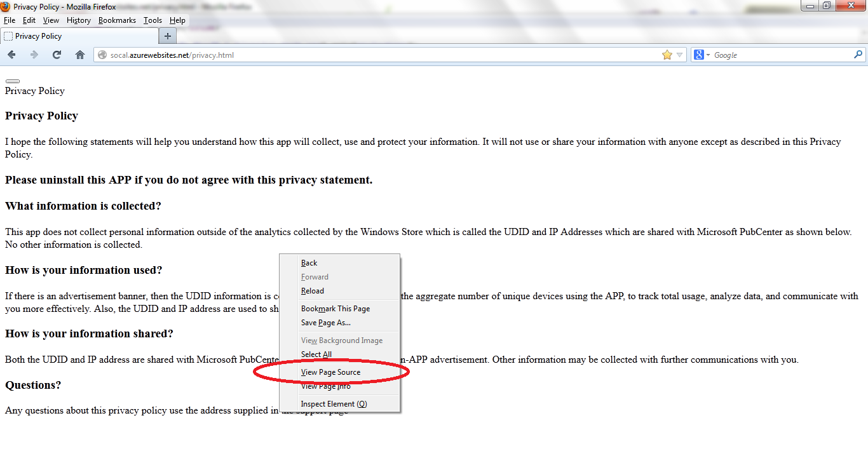
Task: Choose Inspect Element from context menu
Action: coord(334,404)
